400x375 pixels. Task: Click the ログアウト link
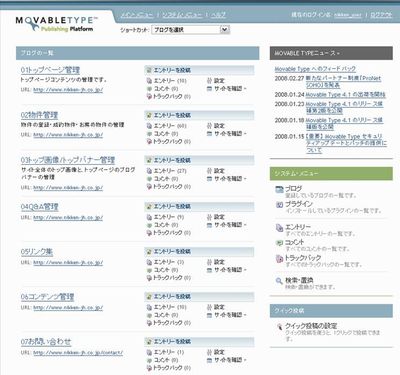(381, 15)
